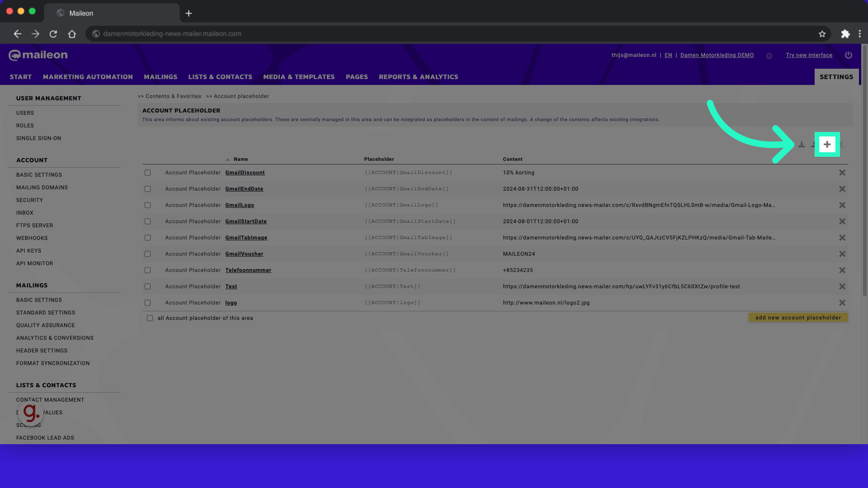Screen dimensions: 868x488
Task: Switch language via EN link
Action: [x=668, y=55]
